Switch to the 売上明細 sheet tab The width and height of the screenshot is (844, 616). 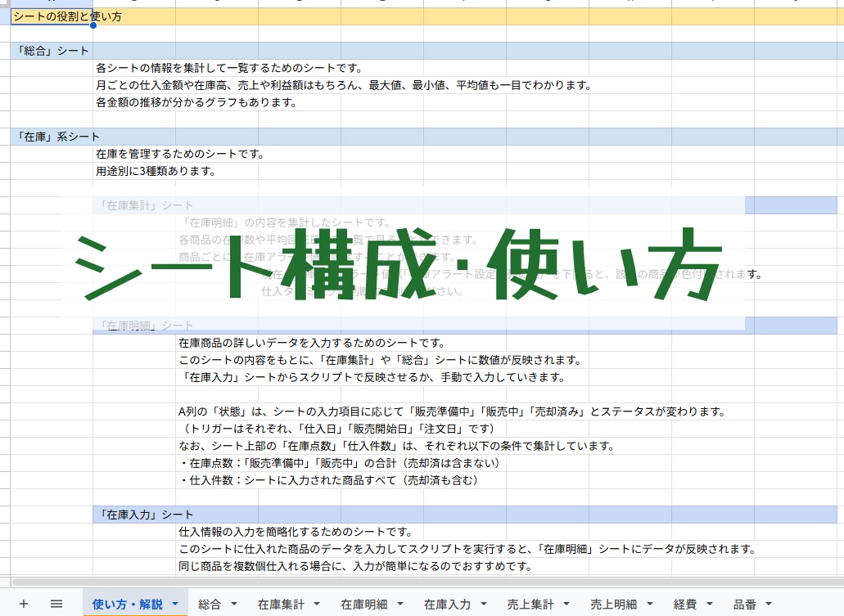tap(614, 605)
